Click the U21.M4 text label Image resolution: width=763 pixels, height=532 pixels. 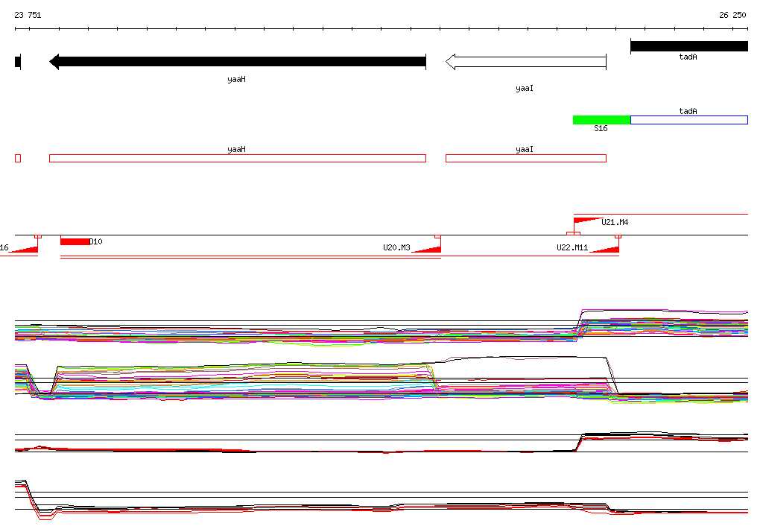click(615, 223)
